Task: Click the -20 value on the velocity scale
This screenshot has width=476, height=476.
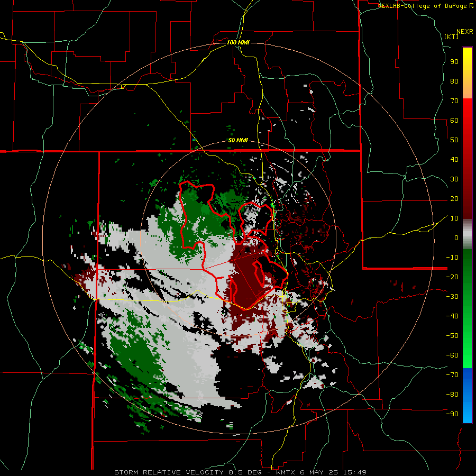Action: coord(452,277)
